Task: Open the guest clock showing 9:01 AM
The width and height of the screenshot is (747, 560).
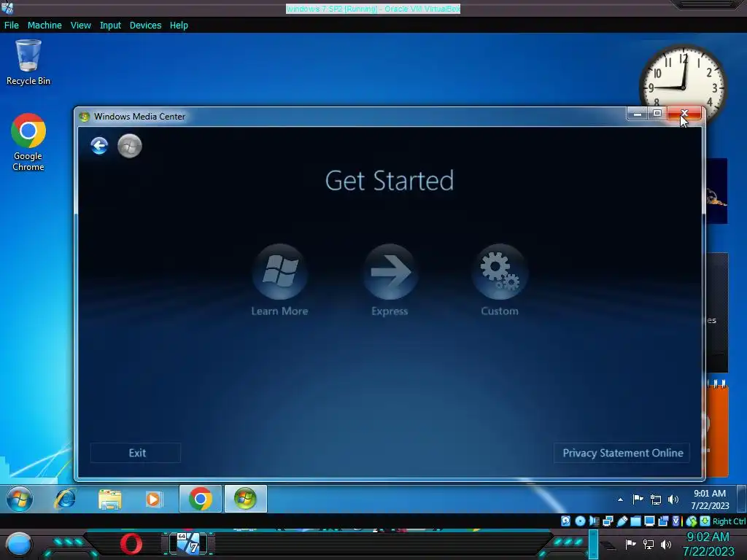Action: [x=710, y=499]
